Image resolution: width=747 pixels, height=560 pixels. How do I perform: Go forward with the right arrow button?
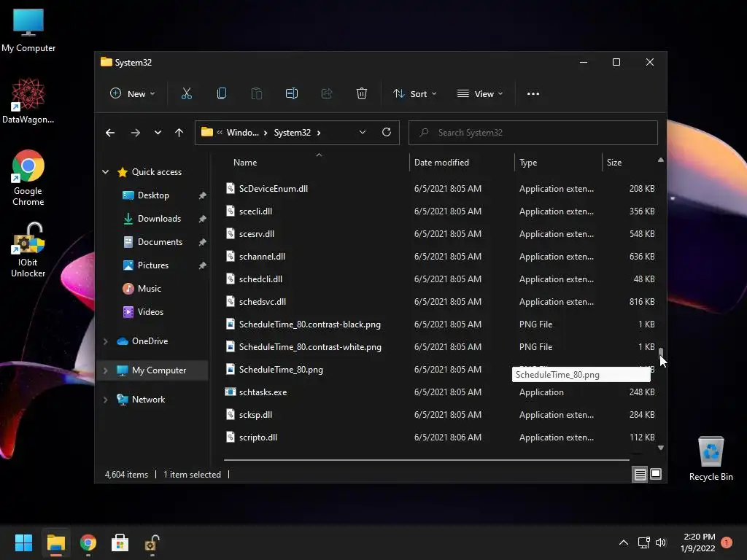point(135,133)
